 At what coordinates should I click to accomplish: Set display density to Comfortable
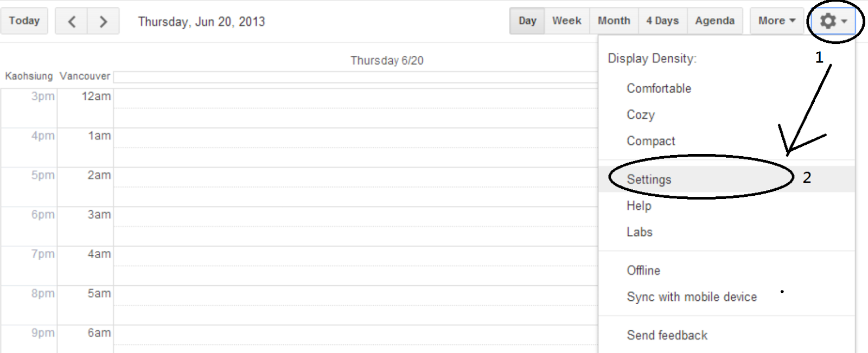[x=659, y=88]
